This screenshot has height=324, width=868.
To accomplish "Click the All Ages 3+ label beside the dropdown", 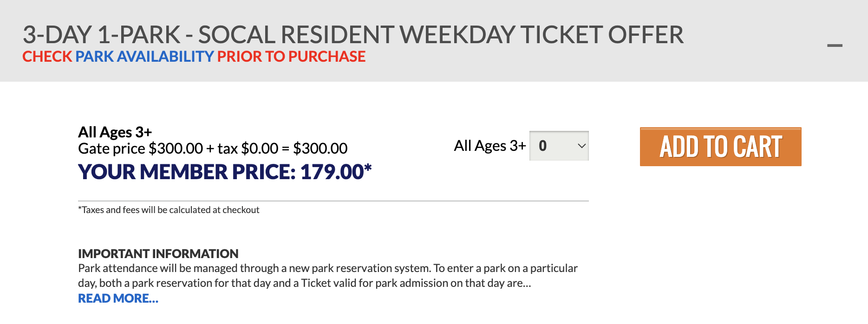I will [x=489, y=146].
